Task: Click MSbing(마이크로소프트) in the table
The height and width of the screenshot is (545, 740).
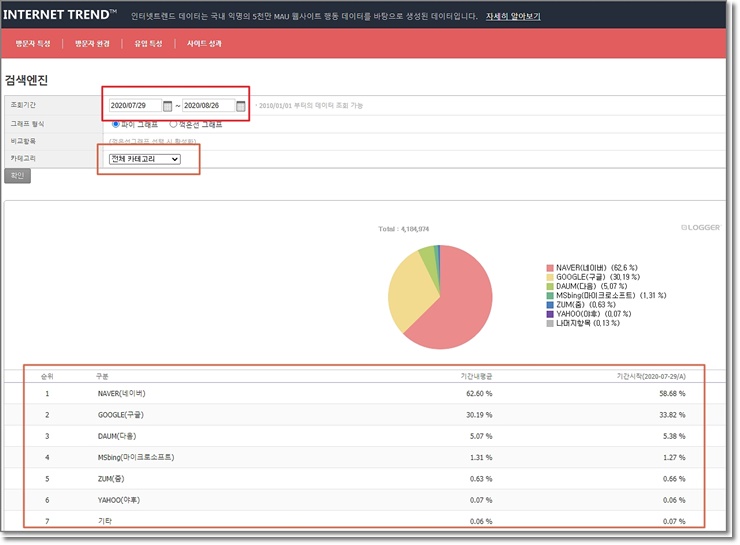Action: tap(136, 457)
